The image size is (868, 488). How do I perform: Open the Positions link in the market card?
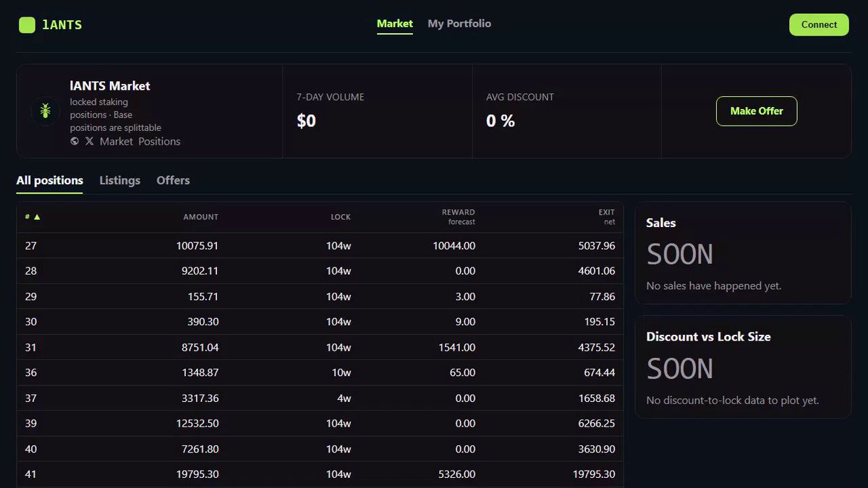tap(160, 142)
